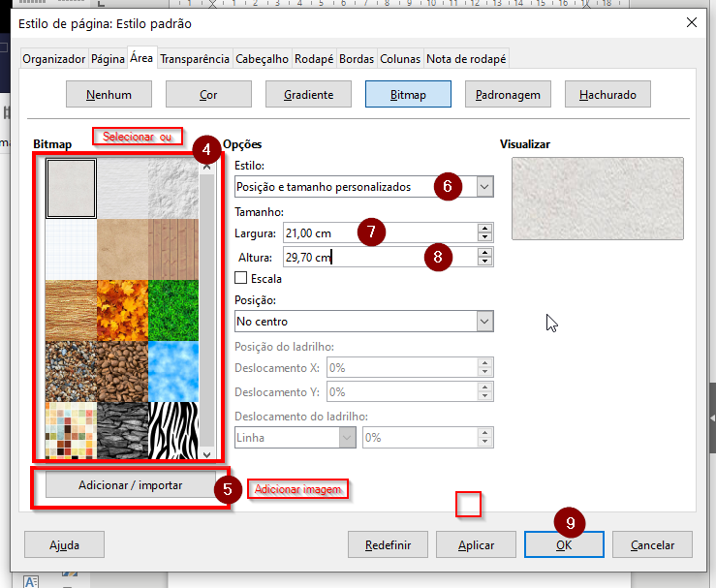Pick the coffee beans bitmap thumbnail
This screenshot has width=716, height=588.
coord(122,369)
